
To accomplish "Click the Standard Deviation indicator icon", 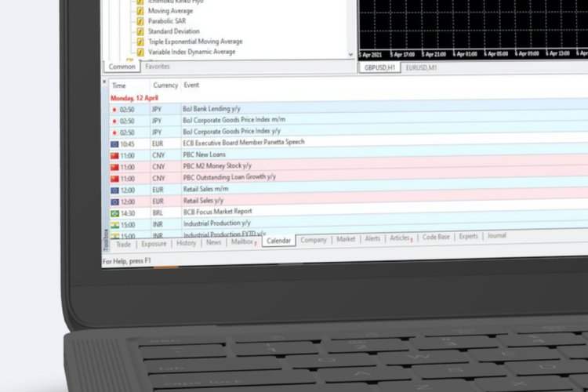I will pyautogui.click(x=140, y=31).
